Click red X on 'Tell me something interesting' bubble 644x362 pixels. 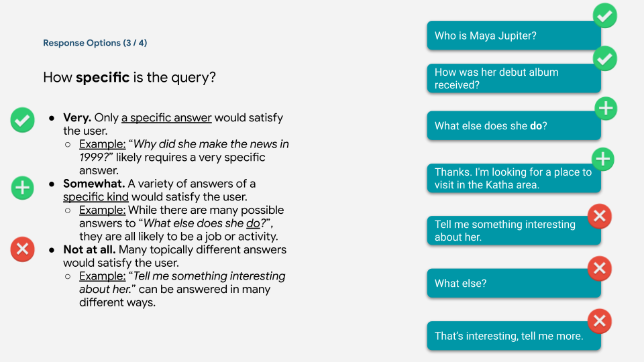coord(600,216)
